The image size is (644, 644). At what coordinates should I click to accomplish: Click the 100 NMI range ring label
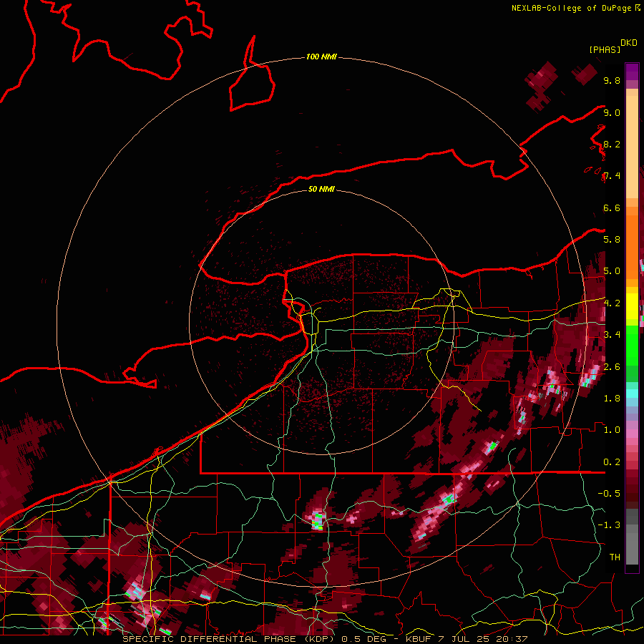pyautogui.click(x=321, y=57)
